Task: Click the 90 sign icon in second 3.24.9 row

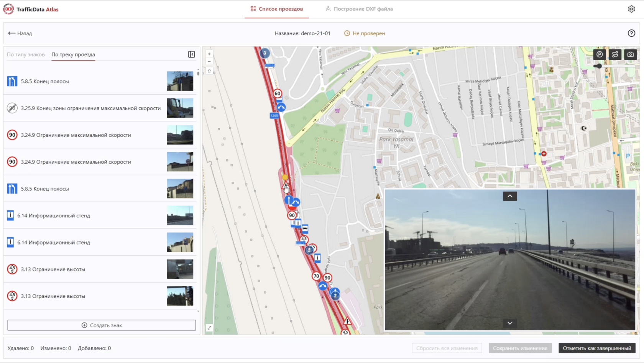Action: coord(12,162)
